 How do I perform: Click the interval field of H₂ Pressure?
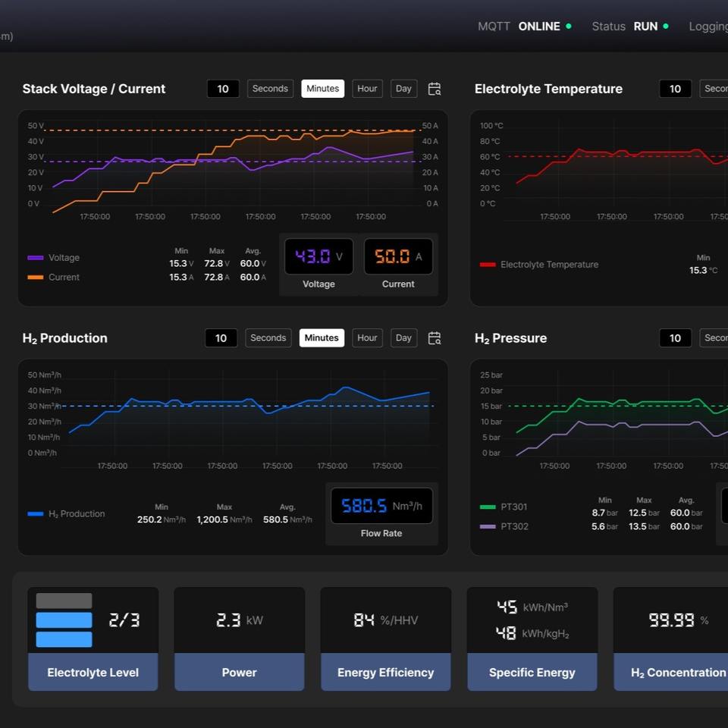[675, 338]
